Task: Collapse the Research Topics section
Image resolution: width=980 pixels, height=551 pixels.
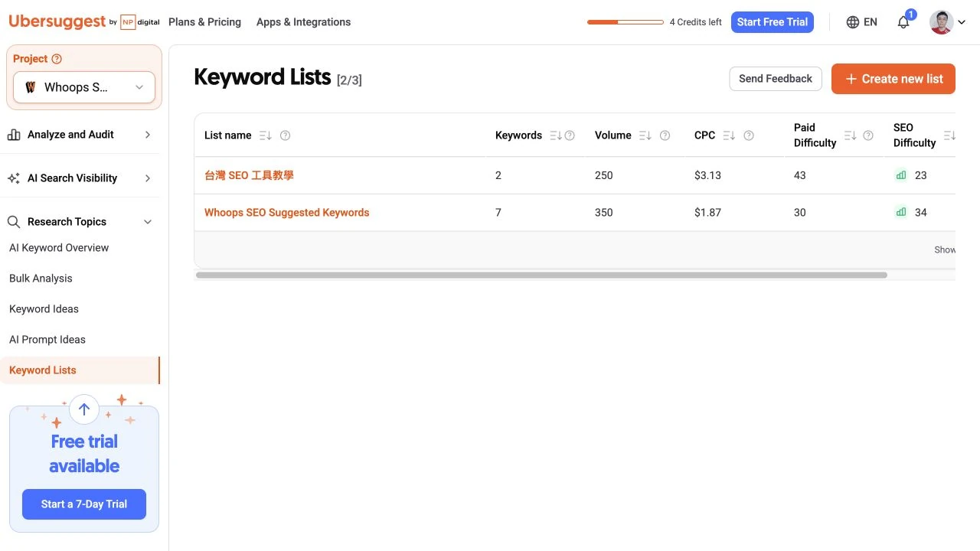Action: (x=148, y=222)
